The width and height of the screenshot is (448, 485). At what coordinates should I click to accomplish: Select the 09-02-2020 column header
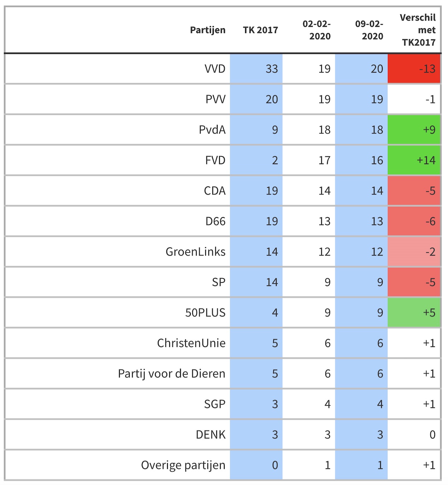pyautogui.click(x=369, y=30)
